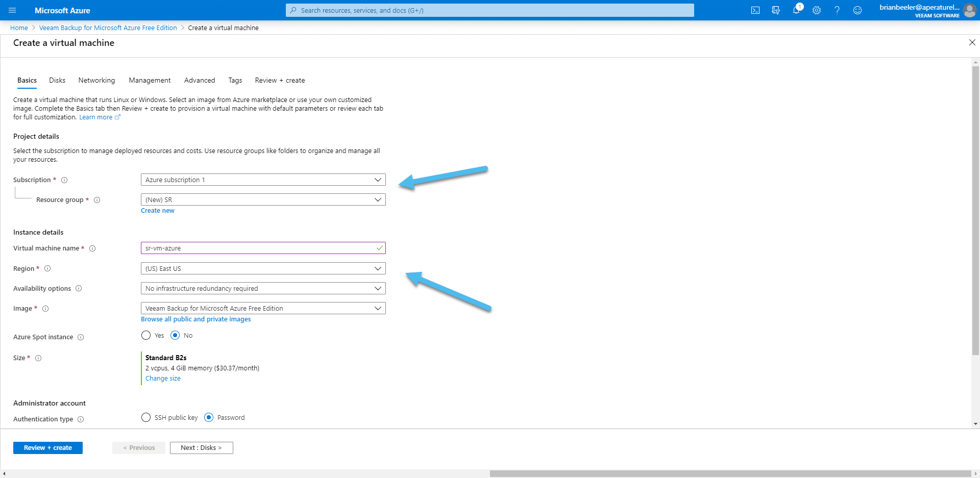The image size is (980, 478).
Task: Go to Home breadcrumb
Action: click(x=19, y=28)
